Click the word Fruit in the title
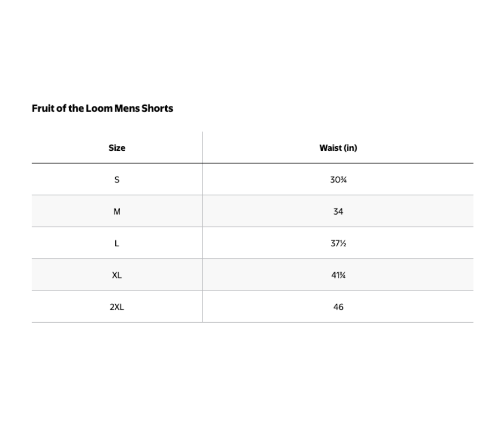This screenshot has width=504, height=423. pyautogui.click(x=43, y=108)
